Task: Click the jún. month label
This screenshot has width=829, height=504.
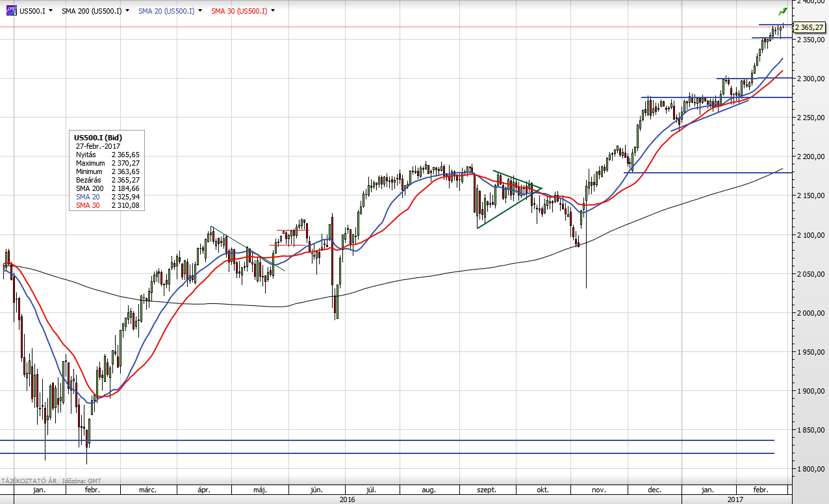Action: pos(318,490)
